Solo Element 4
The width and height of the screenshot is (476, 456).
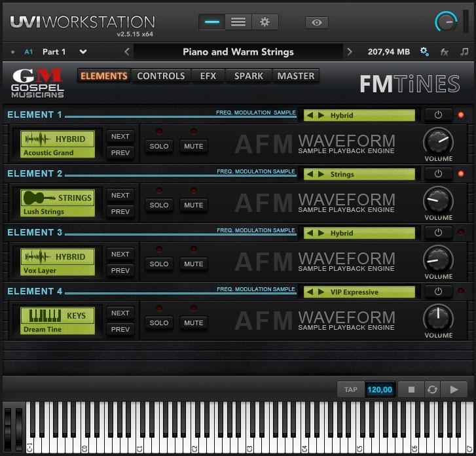[x=159, y=323]
